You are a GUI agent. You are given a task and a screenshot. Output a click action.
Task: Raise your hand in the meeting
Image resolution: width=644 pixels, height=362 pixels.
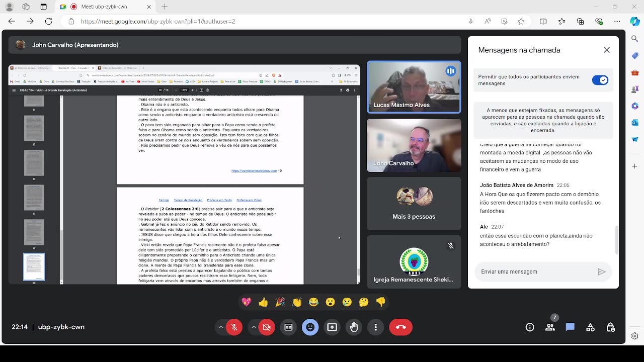coord(354,327)
